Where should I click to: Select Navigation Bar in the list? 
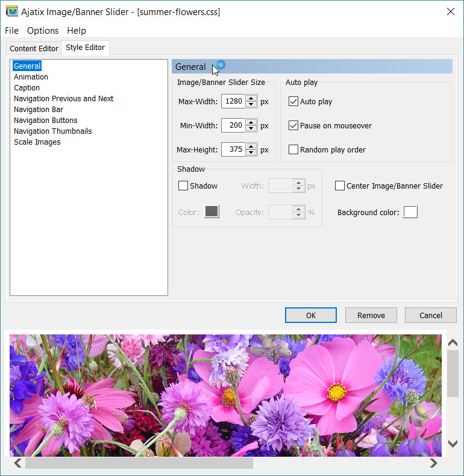pyautogui.click(x=39, y=109)
